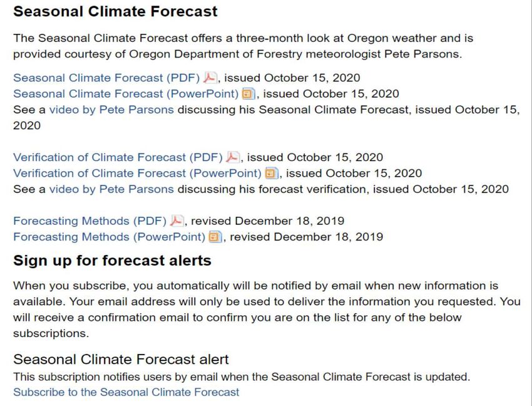Click the Seasonal Climate Forecast alert subheading
Screen dimensions: 532x406
pyautogui.click(x=121, y=359)
